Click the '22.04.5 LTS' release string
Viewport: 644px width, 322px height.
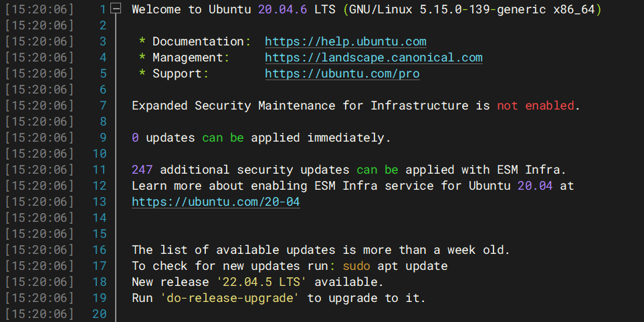click(x=261, y=282)
